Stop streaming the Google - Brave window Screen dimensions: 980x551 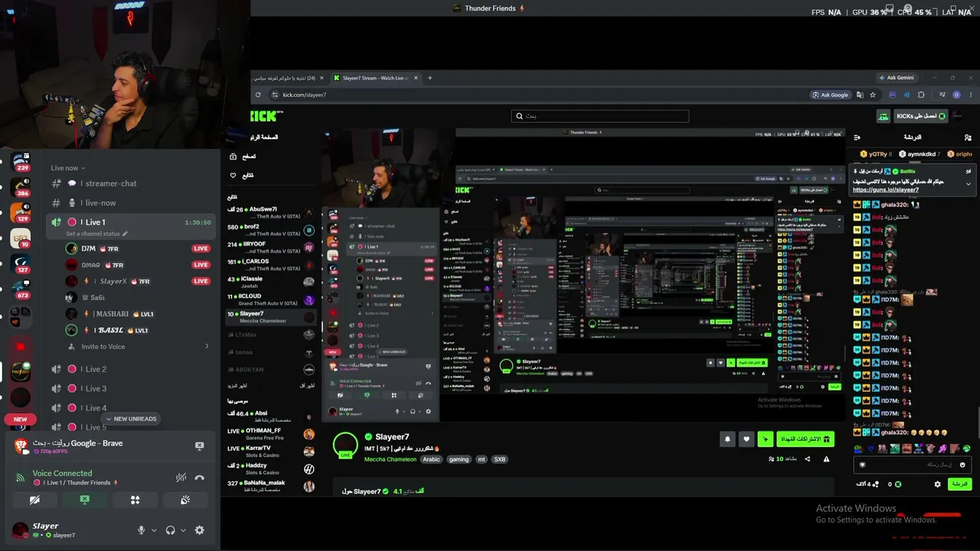coord(200,446)
